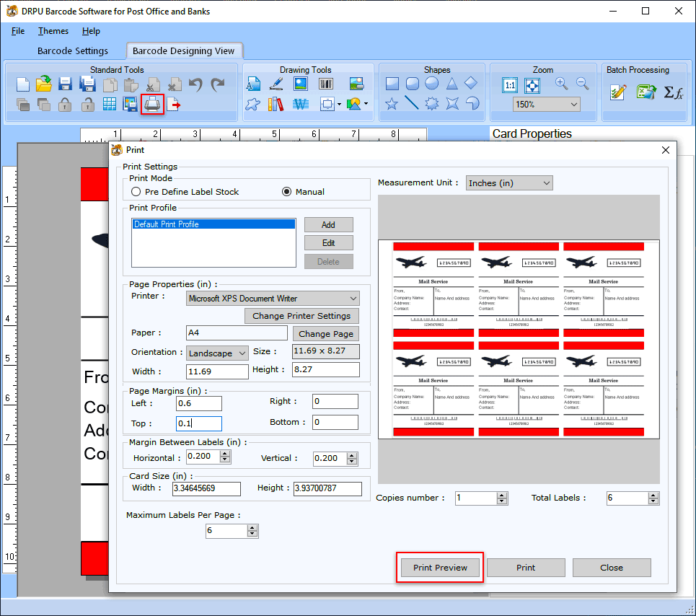
Task: Choose the Manual print mode option
Action: 287,192
